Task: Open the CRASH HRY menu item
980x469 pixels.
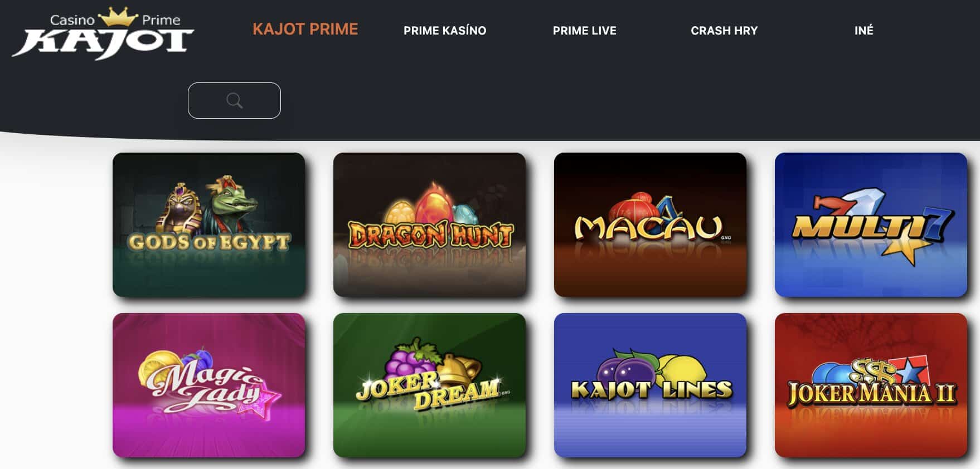Action: click(724, 31)
